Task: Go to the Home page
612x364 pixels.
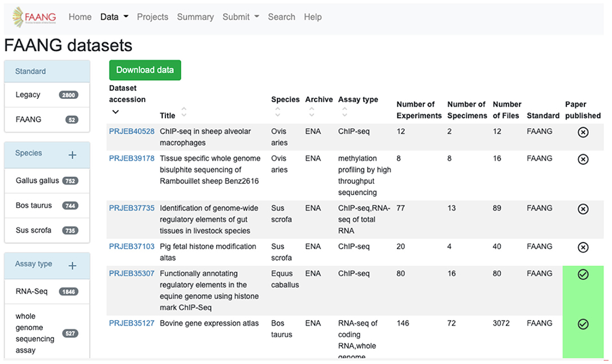Action: [80, 17]
